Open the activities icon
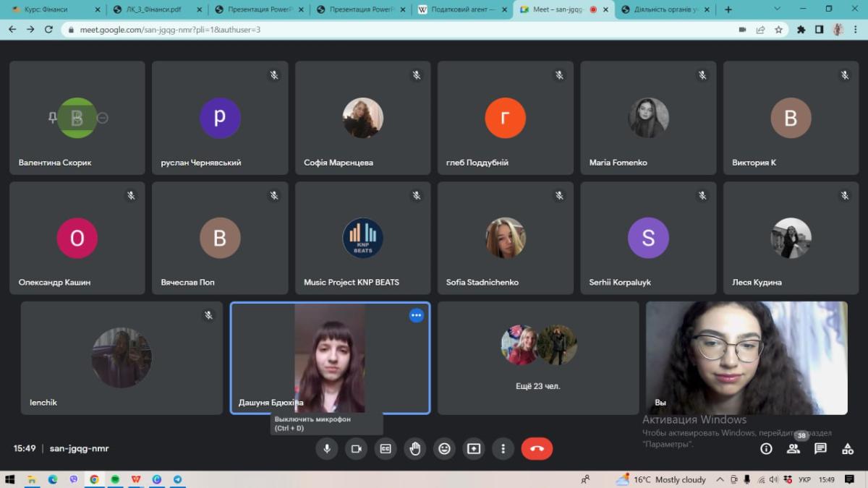The image size is (868, 488). [848, 449]
